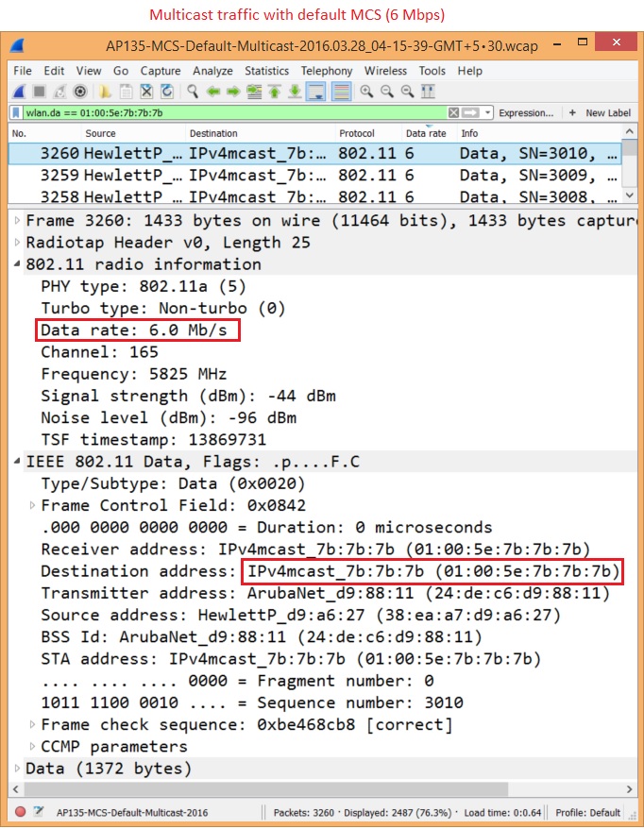Toggle auto-scroll during live capture

tap(317, 91)
